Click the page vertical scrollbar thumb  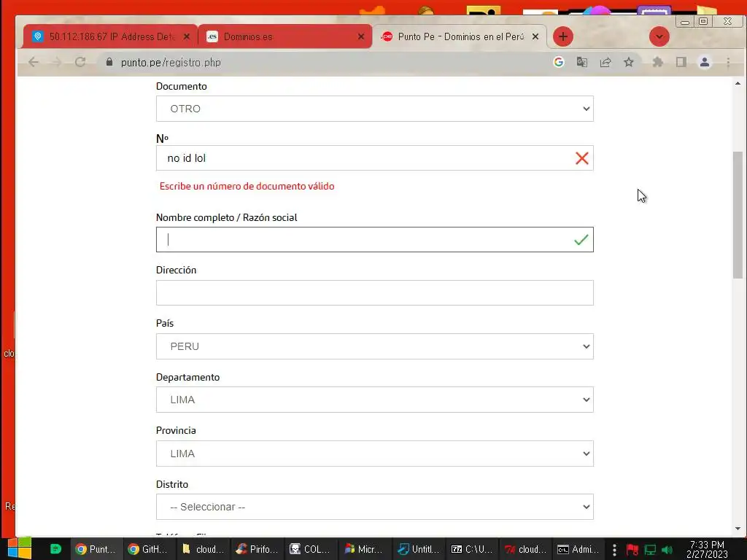[738, 215]
